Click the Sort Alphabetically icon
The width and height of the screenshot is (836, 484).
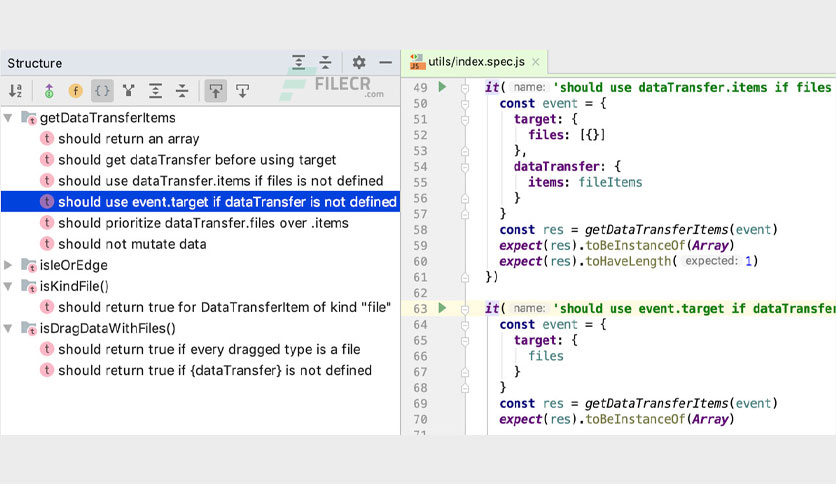click(15, 91)
